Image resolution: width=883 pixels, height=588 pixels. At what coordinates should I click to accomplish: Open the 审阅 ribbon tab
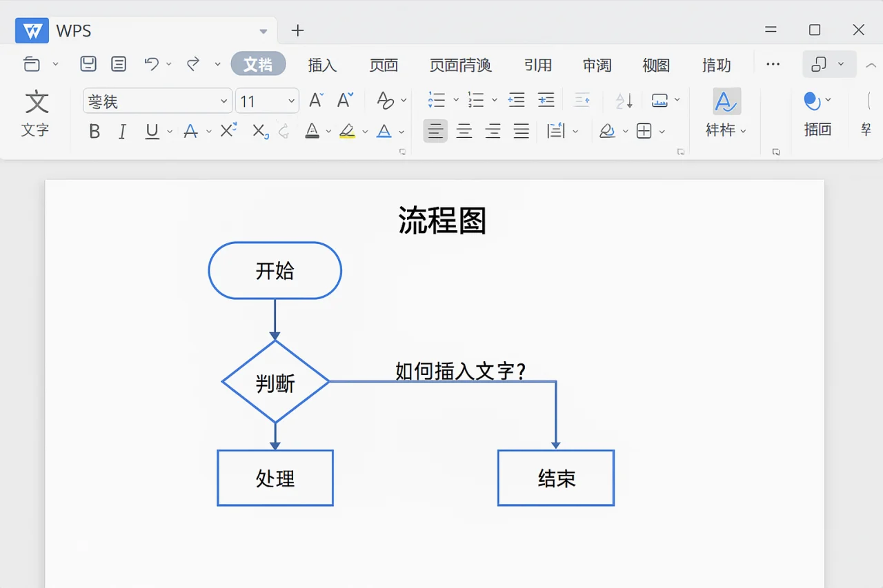pos(597,65)
